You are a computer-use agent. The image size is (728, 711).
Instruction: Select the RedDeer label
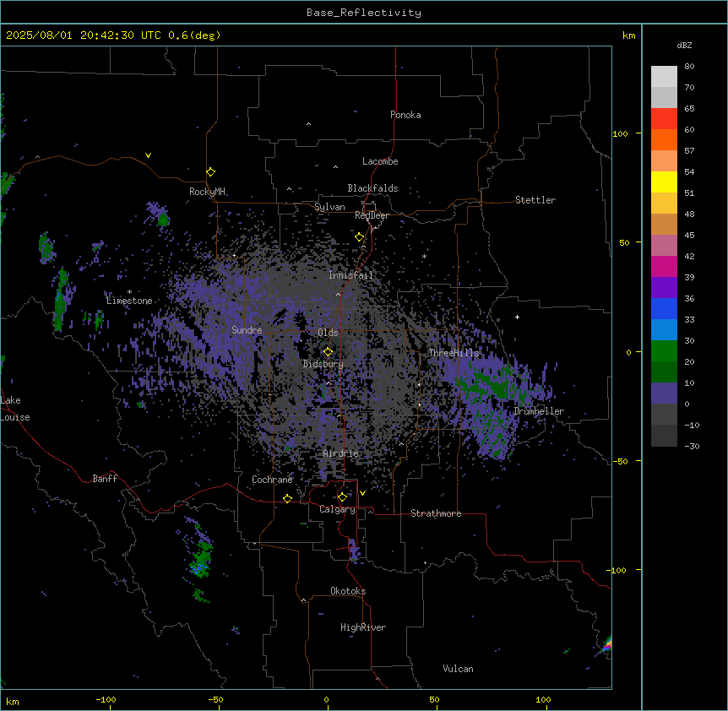coord(372,215)
